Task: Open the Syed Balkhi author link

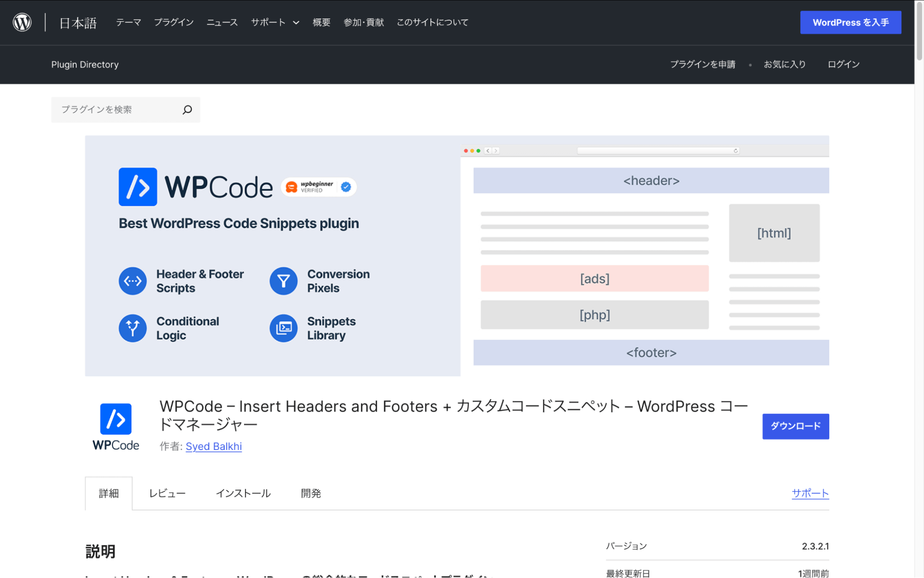Action: (214, 446)
